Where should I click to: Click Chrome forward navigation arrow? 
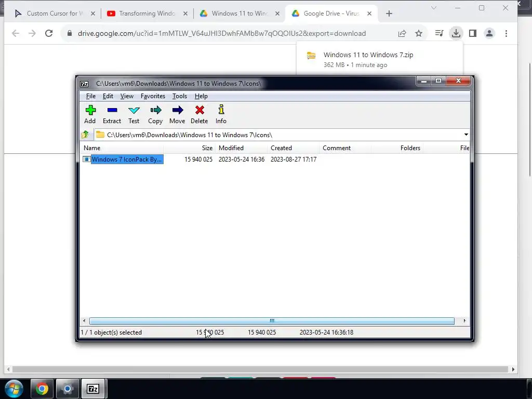click(32, 33)
